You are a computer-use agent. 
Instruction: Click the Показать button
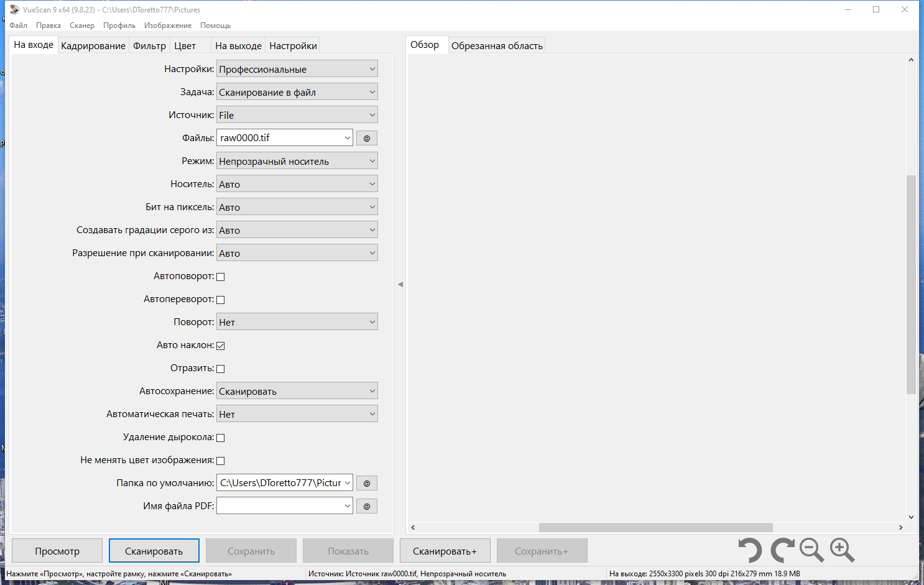pyautogui.click(x=348, y=551)
